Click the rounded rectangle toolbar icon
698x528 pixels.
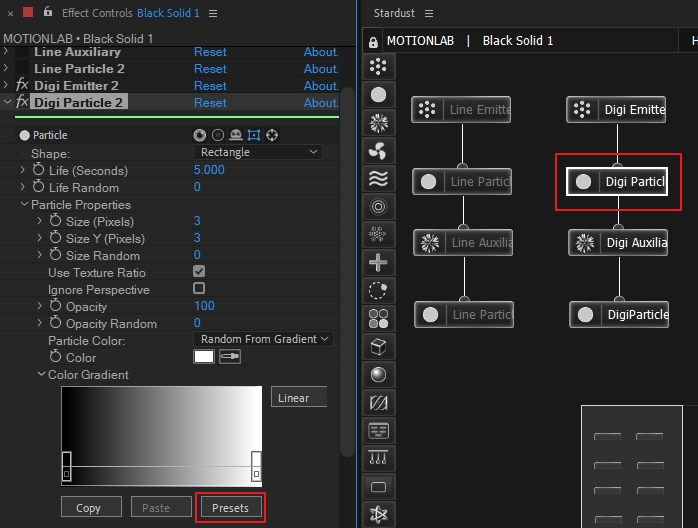[x=378, y=487]
